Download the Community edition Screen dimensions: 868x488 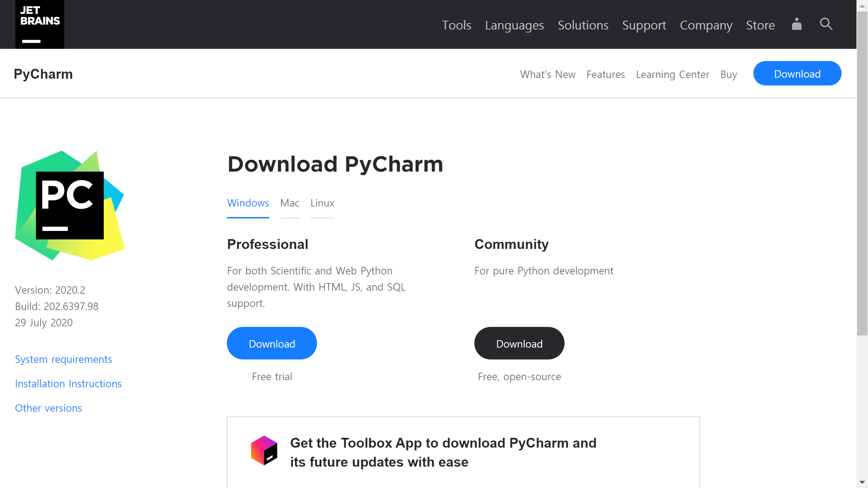click(x=519, y=344)
